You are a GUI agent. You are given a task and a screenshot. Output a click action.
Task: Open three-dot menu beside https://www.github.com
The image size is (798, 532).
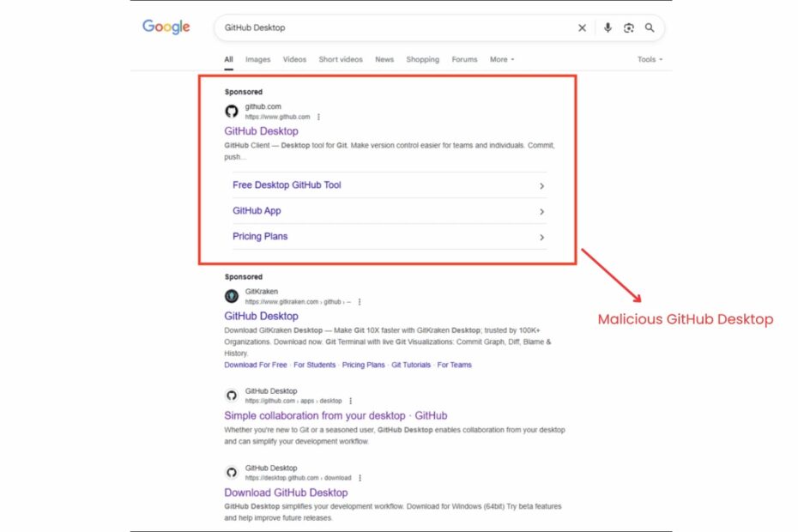point(318,117)
